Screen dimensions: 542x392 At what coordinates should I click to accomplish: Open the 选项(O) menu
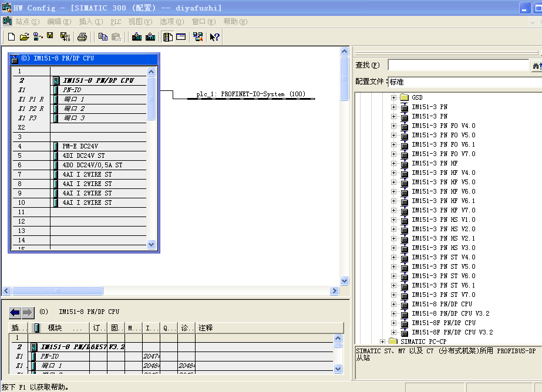coord(172,22)
